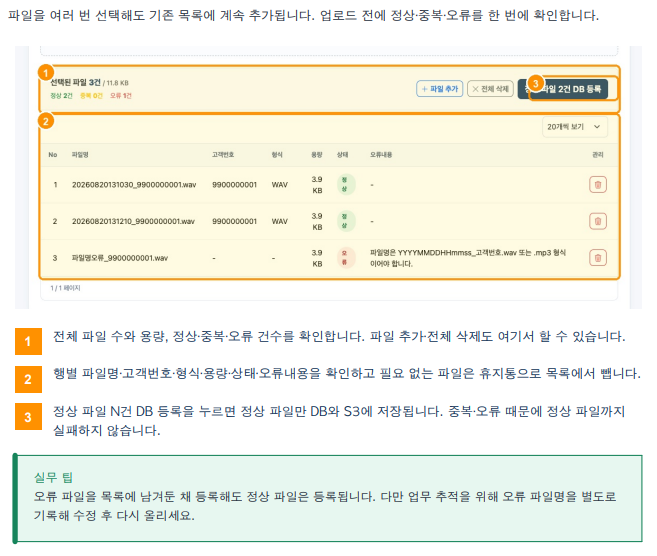Click orange callout badge number 2

point(46,122)
